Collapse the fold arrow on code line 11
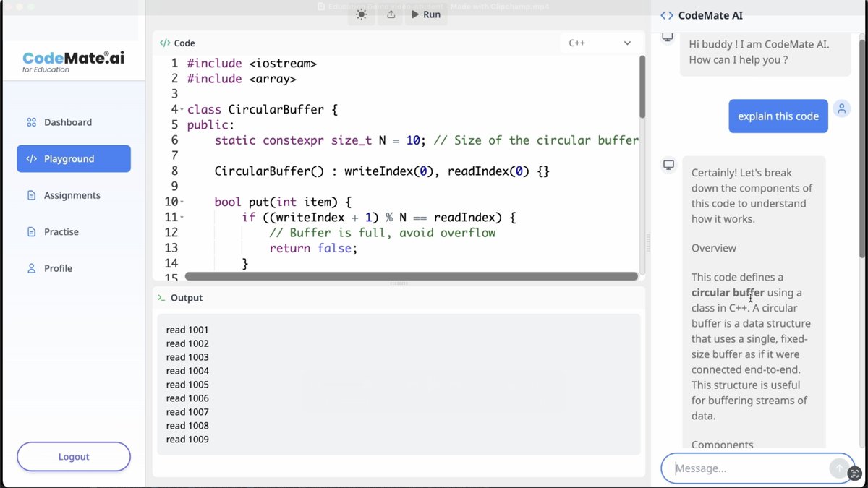 (x=182, y=217)
